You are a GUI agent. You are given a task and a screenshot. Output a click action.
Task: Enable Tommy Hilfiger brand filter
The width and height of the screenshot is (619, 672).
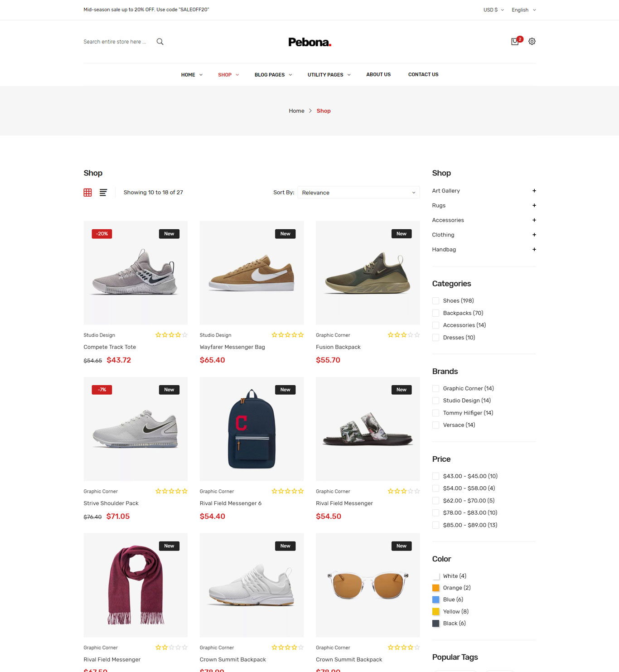pyautogui.click(x=435, y=413)
